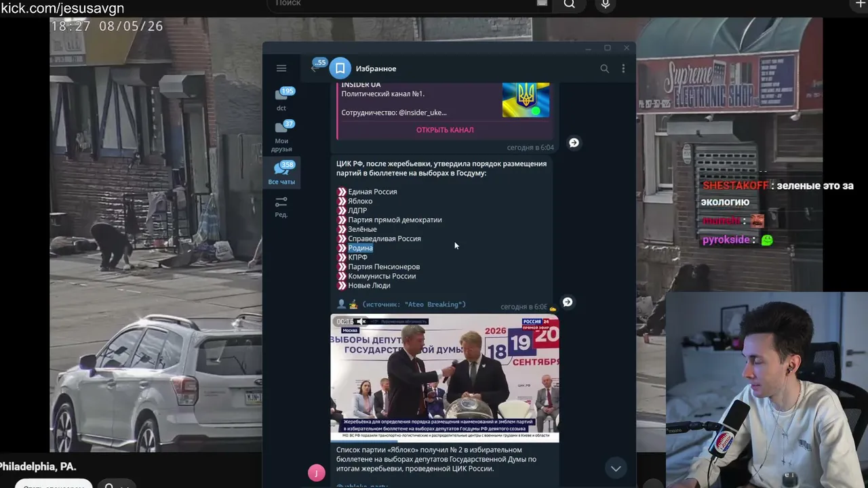Click the Яблоко caption under the video
The height and width of the screenshot is (488, 868).
click(x=436, y=459)
